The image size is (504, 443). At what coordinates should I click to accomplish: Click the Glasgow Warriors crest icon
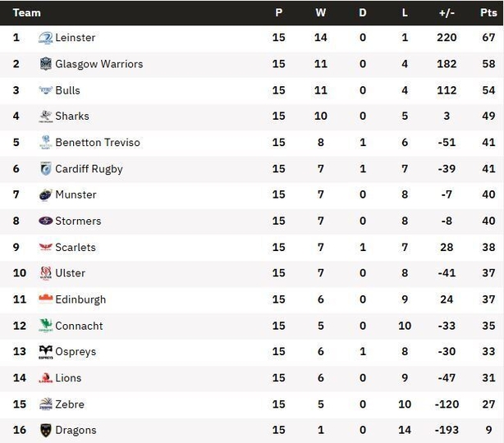click(46, 64)
